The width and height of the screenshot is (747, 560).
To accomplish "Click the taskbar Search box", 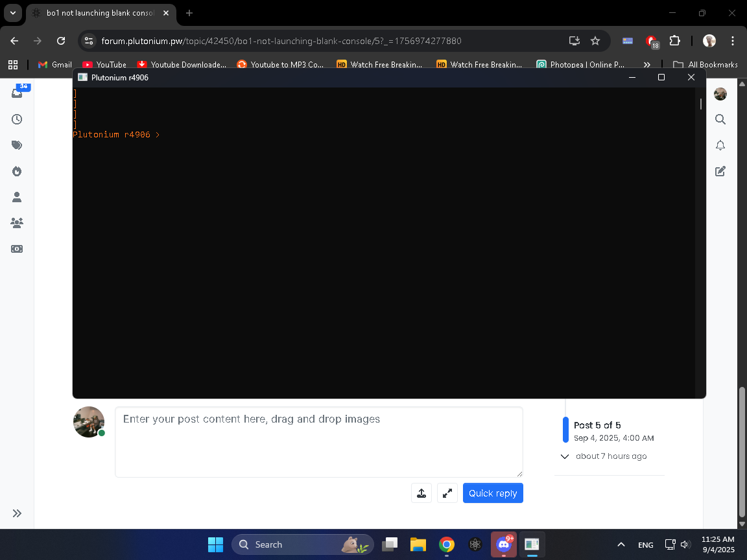I will coord(303,544).
